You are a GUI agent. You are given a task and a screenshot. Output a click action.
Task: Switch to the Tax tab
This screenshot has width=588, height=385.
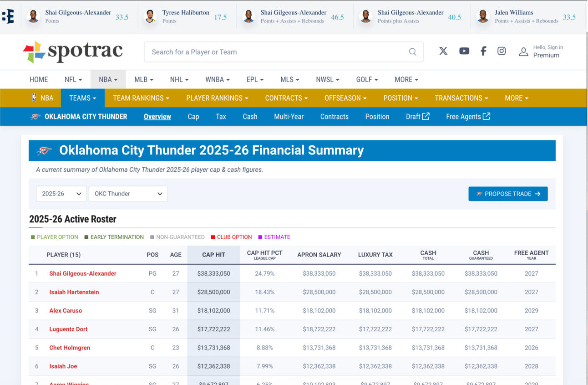tap(221, 117)
